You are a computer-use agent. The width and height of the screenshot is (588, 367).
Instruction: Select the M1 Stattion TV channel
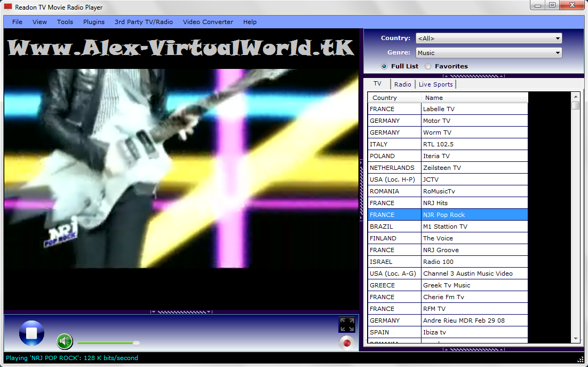474,227
